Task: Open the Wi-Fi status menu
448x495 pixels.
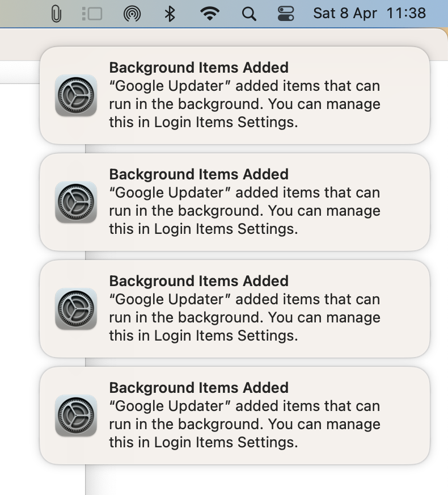Action: pos(210,14)
